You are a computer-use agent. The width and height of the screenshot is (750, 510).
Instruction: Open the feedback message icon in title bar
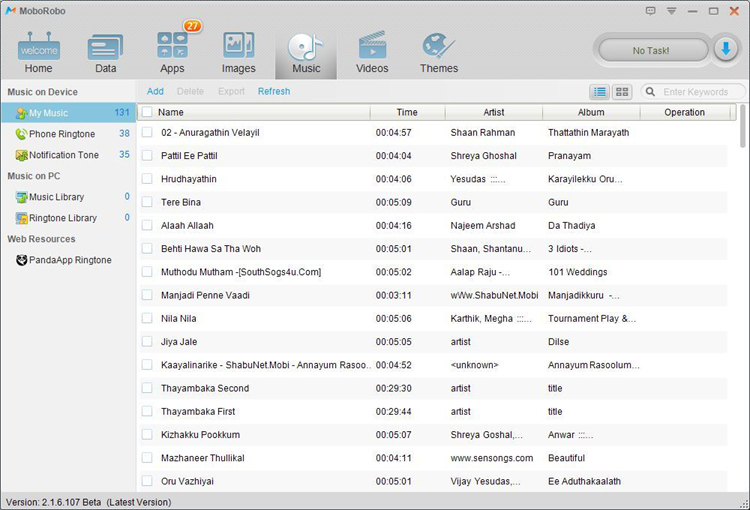click(x=650, y=11)
